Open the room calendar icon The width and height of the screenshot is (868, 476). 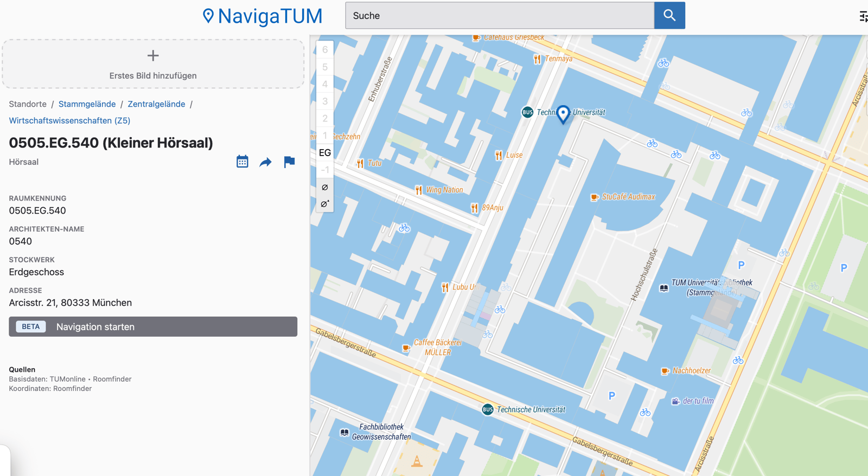tap(242, 162)
